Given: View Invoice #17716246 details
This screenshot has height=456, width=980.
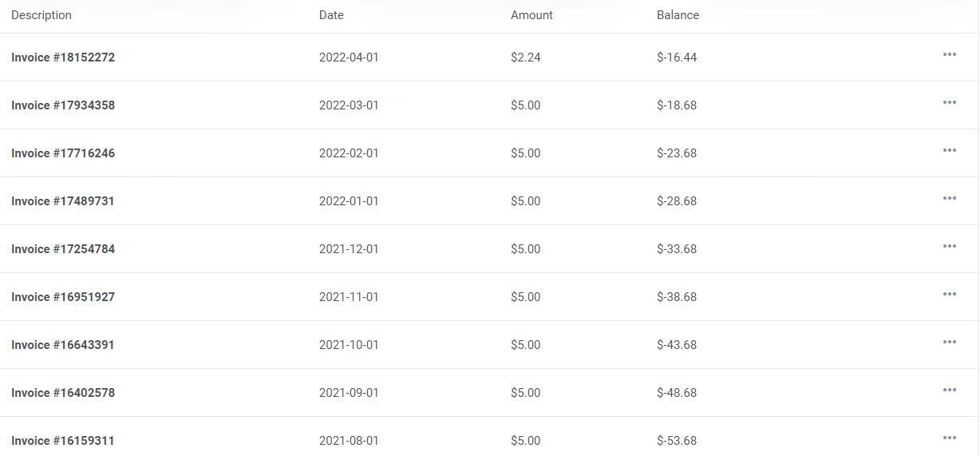Looking at the screenshot, I should (x=63, y=153).
